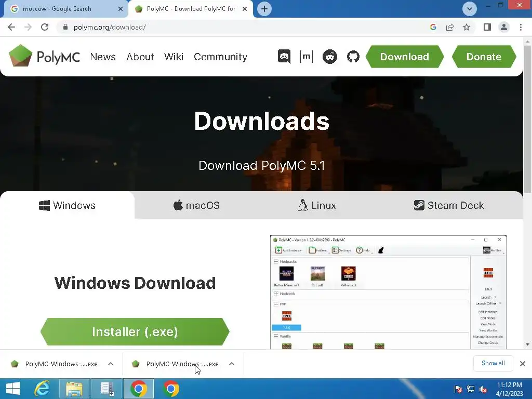Open the Action Center flag tray icon

(458, 389)
